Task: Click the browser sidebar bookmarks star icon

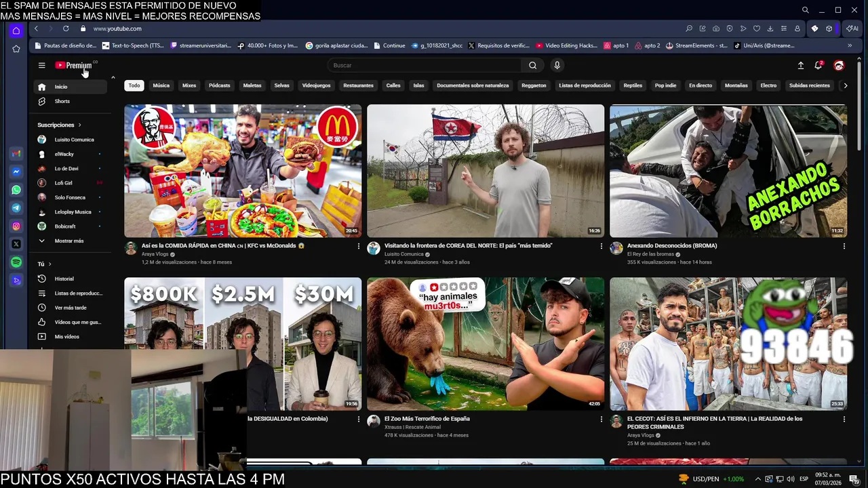Action: coord(16,49)
